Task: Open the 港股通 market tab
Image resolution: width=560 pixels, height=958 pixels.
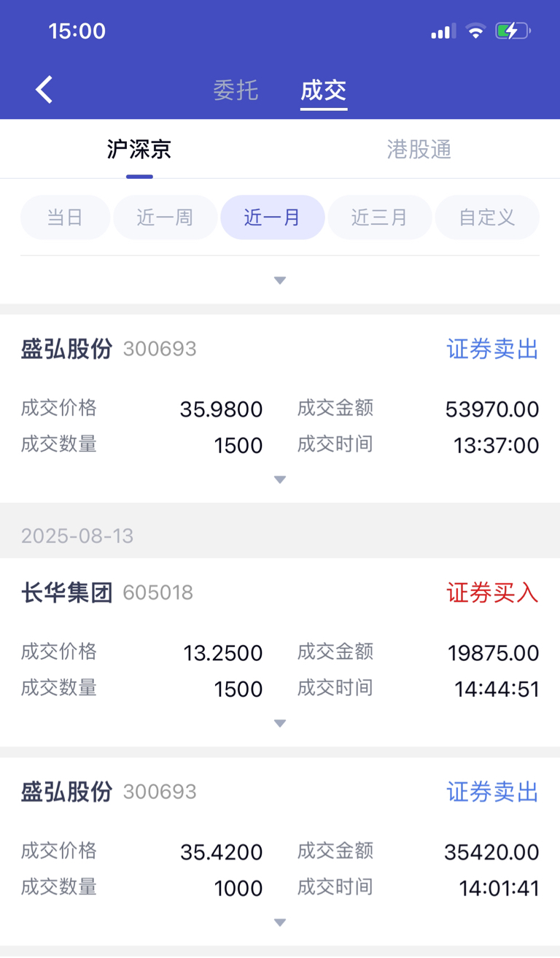Action: 419,150
